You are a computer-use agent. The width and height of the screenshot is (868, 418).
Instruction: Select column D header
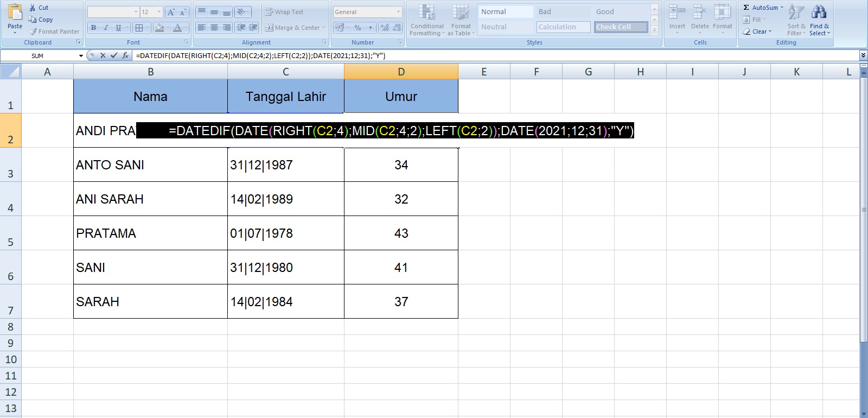pyautogui.click(x=401, y=72)
